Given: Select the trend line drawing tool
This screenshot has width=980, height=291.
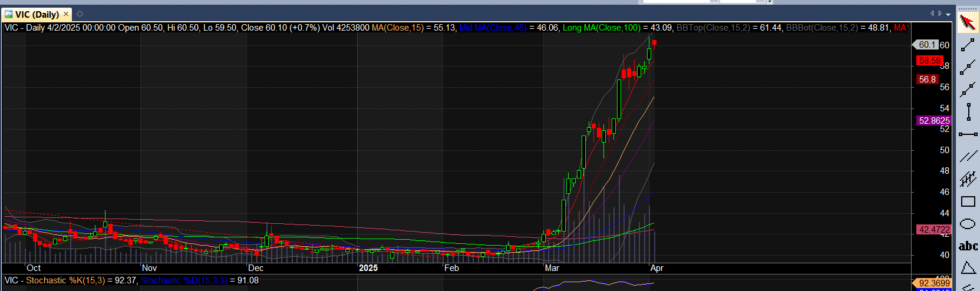Looking at the screenshot, I should pyautogui.click(x=968, y=45).
